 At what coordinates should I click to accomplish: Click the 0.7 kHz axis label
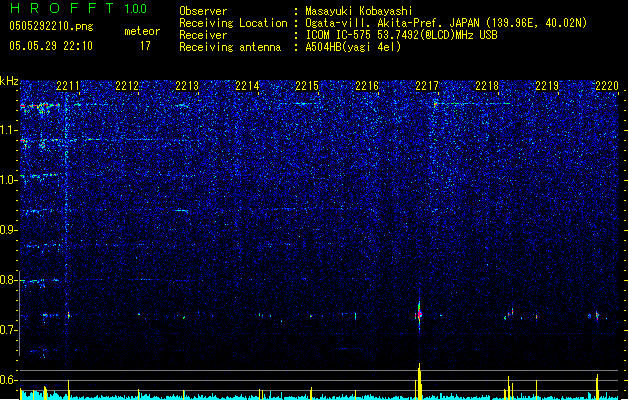click(x=9, y=330)
